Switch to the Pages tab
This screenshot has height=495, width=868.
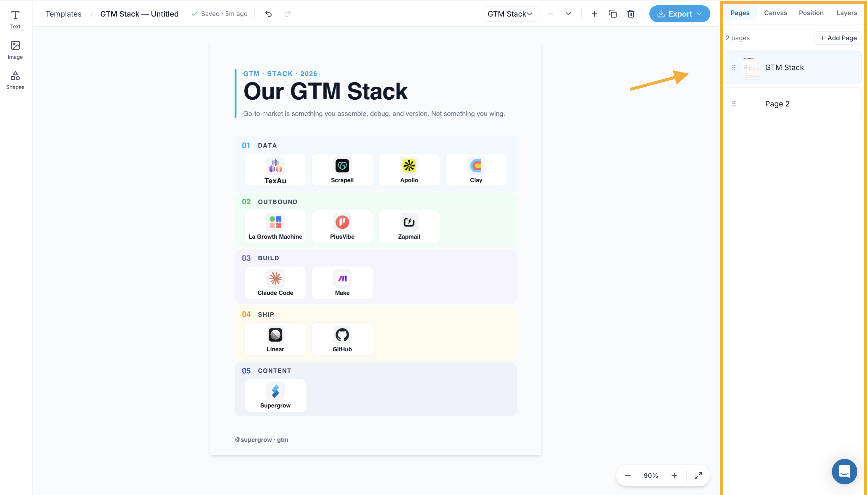[740, 13]
